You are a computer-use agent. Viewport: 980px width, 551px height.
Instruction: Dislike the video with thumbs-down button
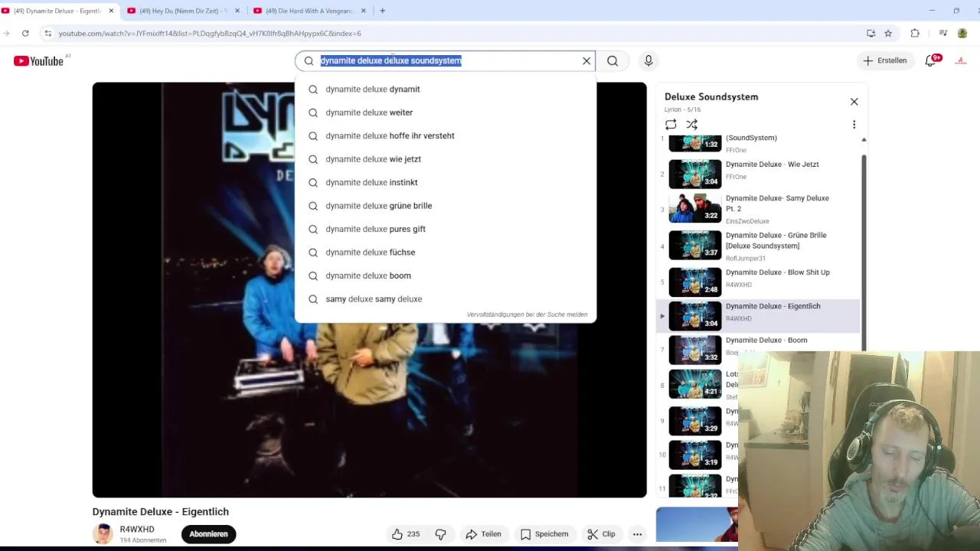click(441, 534)
